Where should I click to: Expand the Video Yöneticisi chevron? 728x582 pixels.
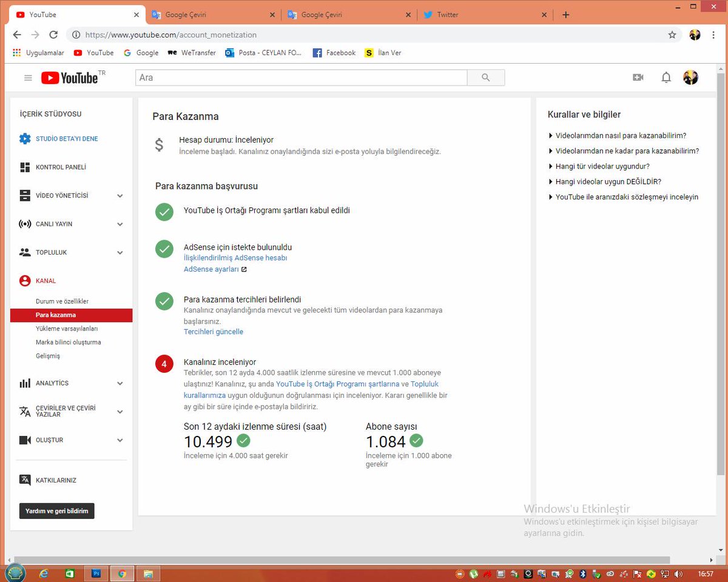coord(120,196)
